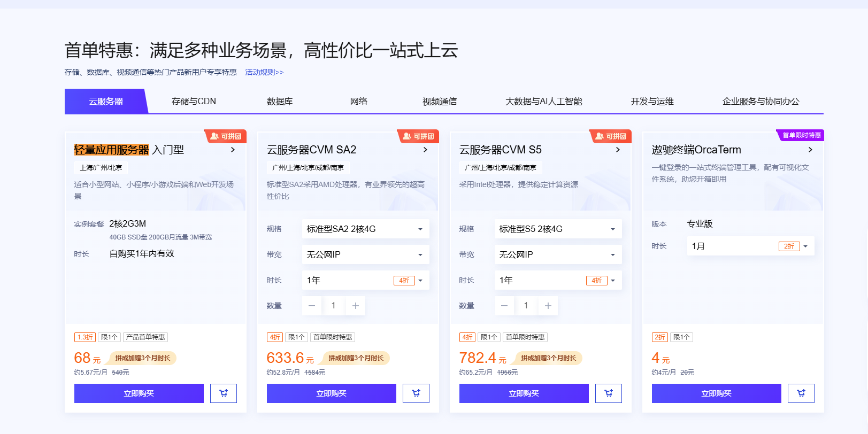Image resolution: width=868 pixels, height=434 pixels.
Task: Increase quantity on CVM S5 card
Action: [548, 306]
